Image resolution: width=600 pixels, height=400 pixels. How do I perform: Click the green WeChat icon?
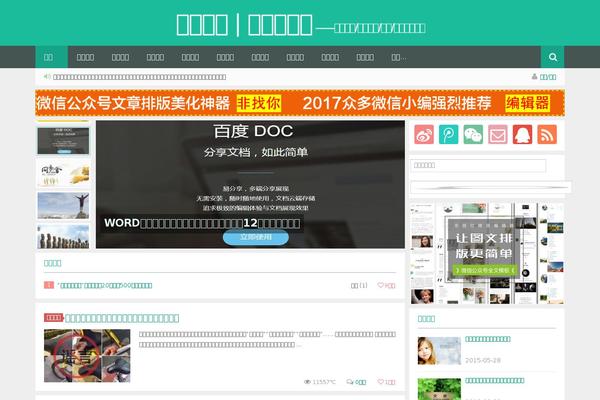click(x=473, y=134)
